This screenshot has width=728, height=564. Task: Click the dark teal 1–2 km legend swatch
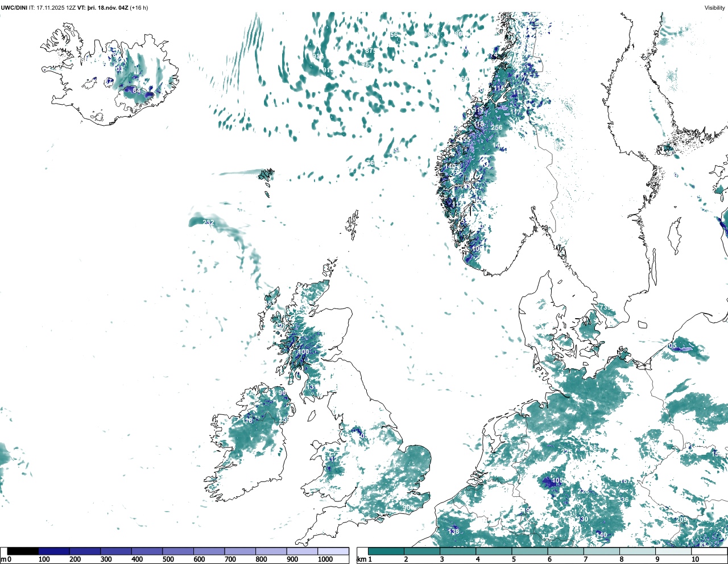point(386,551)
